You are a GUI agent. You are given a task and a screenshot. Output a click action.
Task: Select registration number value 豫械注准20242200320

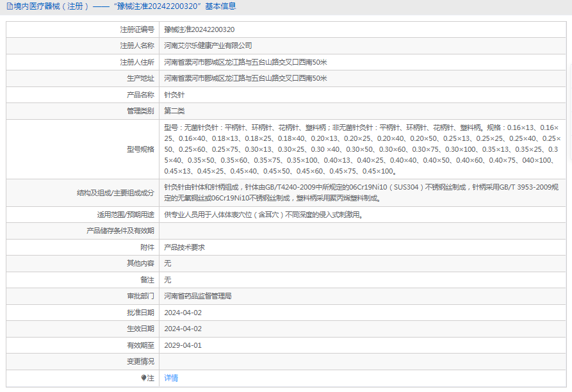tap(199, 29)
